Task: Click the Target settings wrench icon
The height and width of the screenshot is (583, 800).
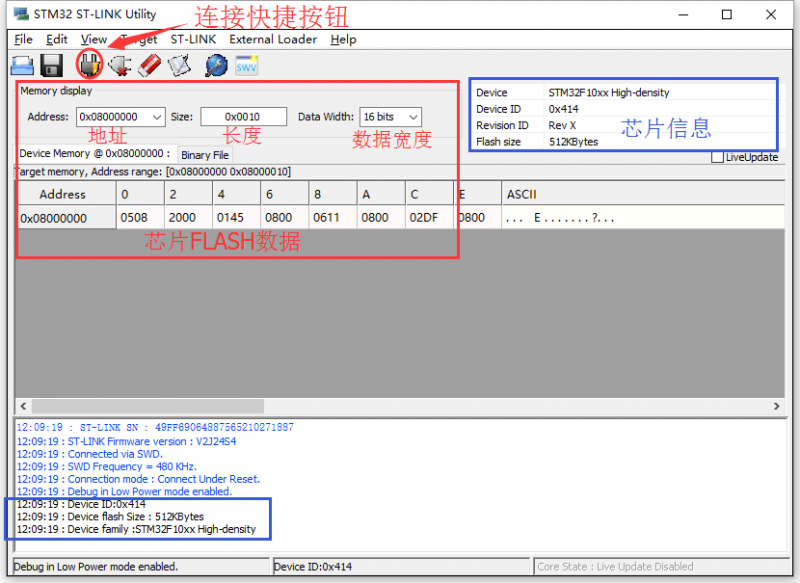Action: click(213, 65)
